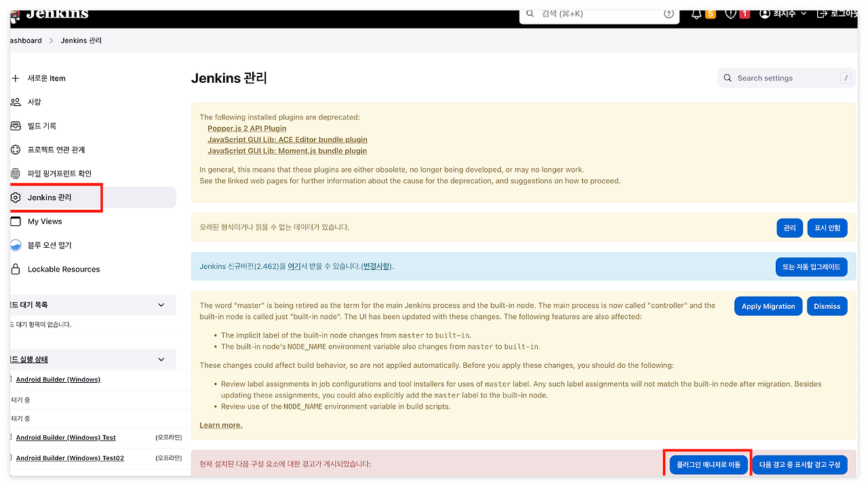The image size is (868, 486).
Task: Open the Learn more link
Action: pos(221,425)
